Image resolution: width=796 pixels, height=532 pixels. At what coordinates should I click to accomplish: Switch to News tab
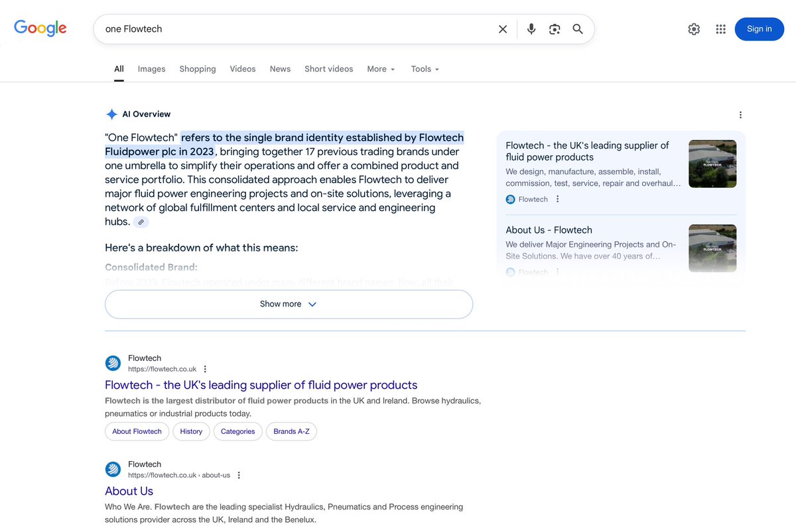(280, 69)
